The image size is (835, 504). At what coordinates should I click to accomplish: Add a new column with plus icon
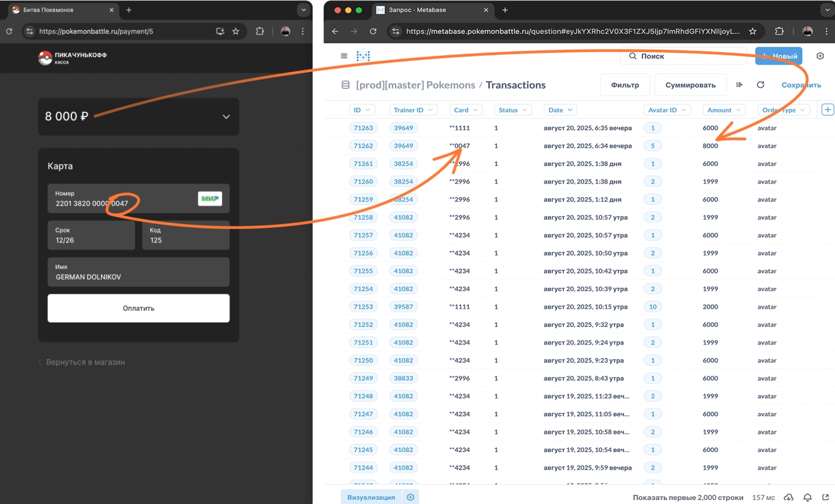827,110
